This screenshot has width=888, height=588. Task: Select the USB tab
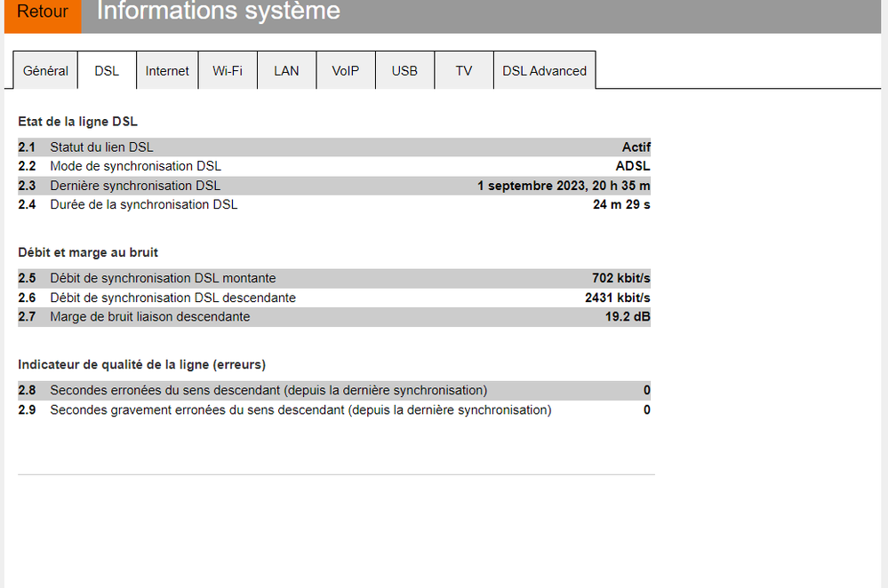[404, 71]
